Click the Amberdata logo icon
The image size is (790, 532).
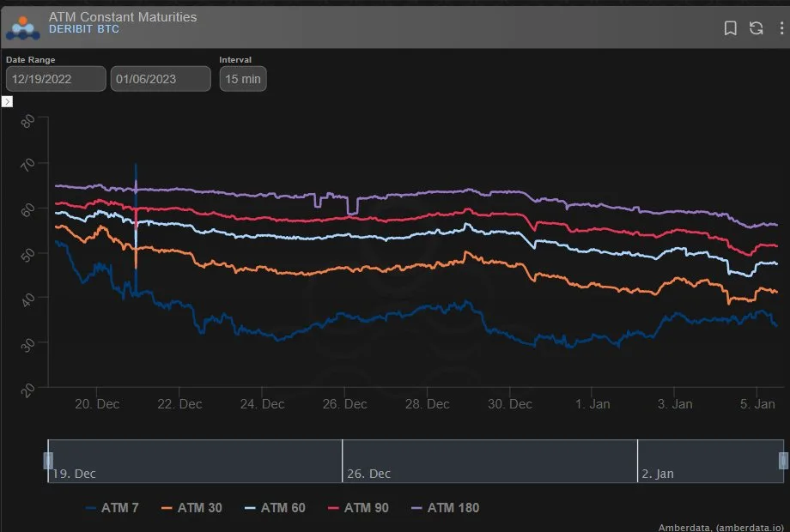click(22, 28)
